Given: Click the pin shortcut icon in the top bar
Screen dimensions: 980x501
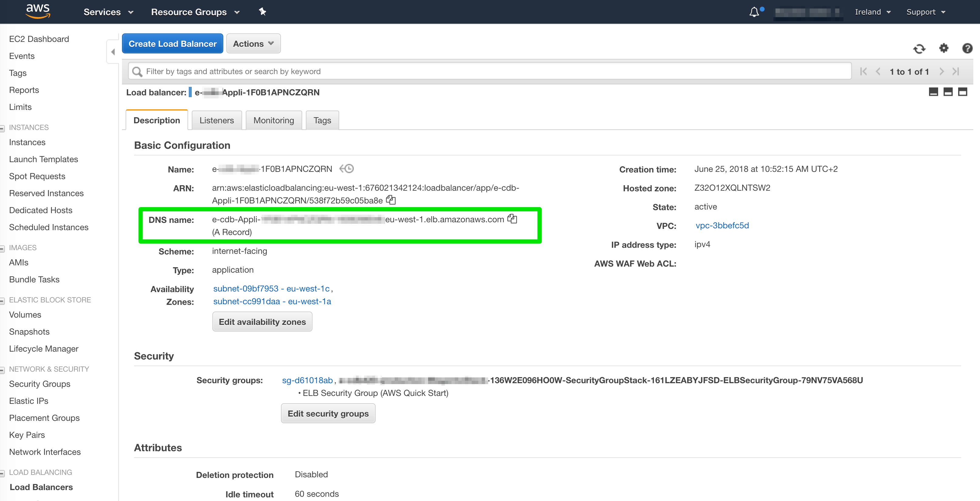Looking at the screenshot, I should tap(262, 12).
